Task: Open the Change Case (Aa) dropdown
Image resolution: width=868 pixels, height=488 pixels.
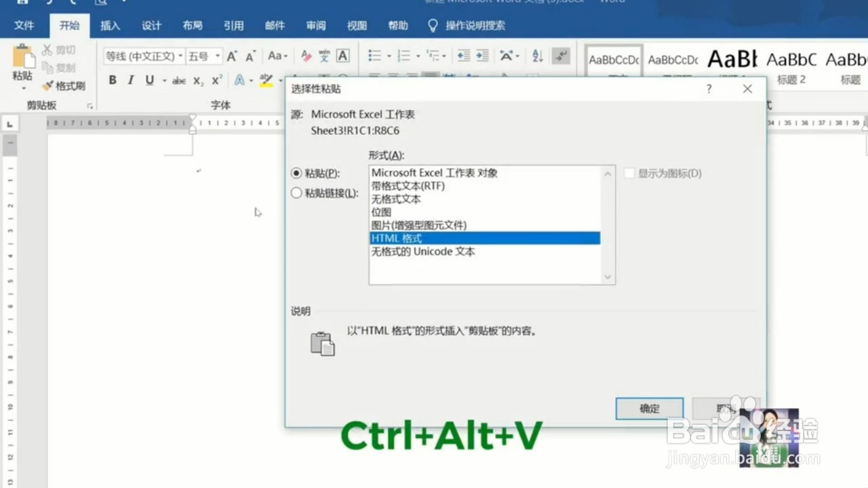Action: coord(277,56)
